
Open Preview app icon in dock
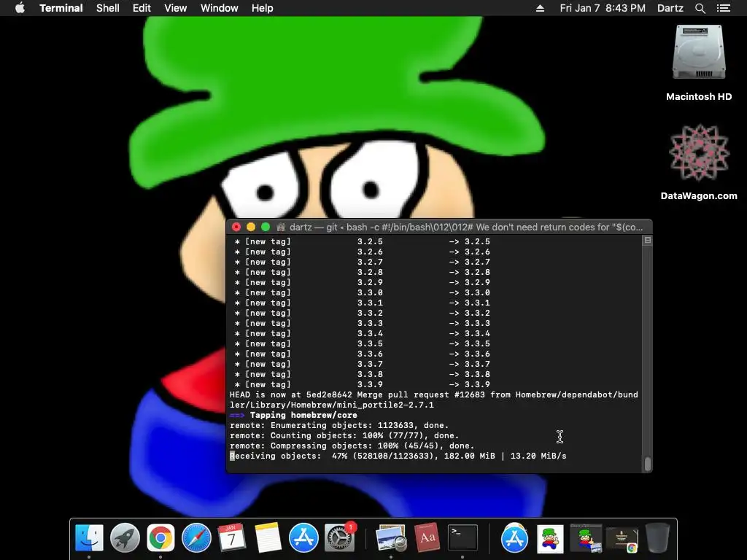pyautogui.click(x=391, y=538)
